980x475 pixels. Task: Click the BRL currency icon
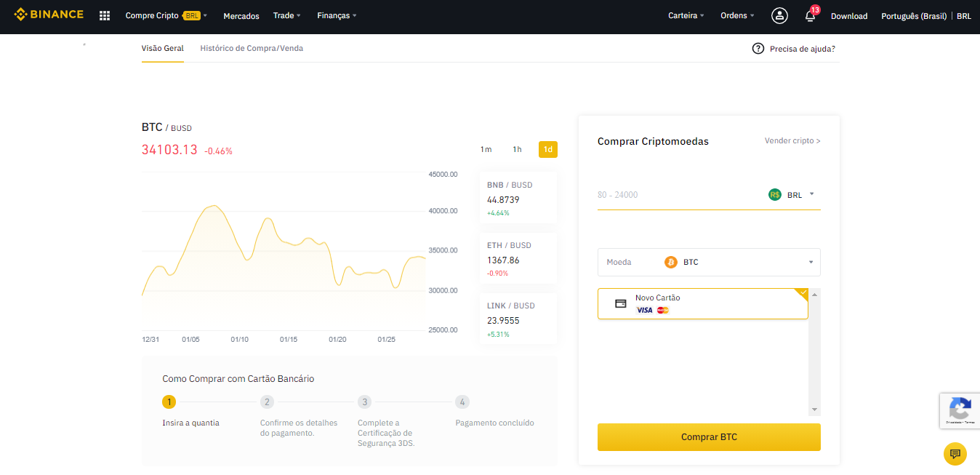[x=774, y=194]
